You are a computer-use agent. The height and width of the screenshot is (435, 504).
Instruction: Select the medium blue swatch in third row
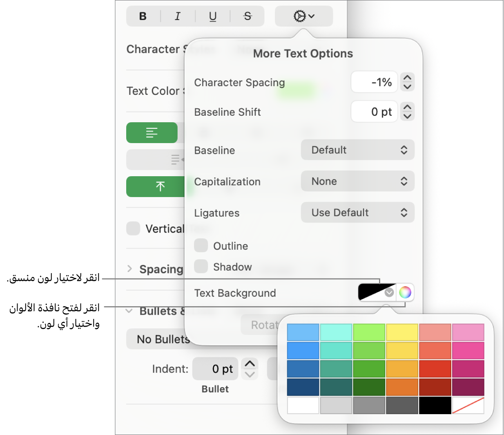pyautogui.click(x=303, y=369)
